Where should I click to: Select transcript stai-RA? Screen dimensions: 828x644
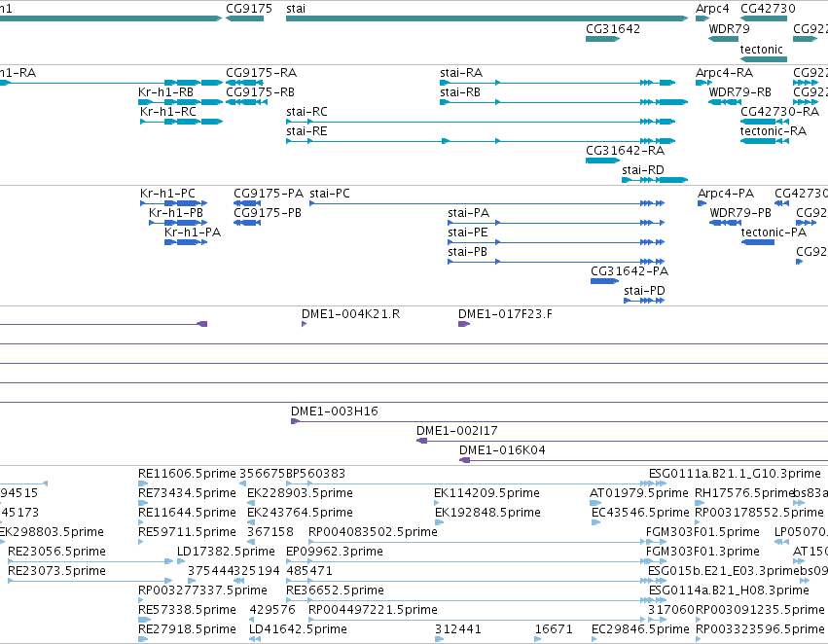click(x=558, y=83)
